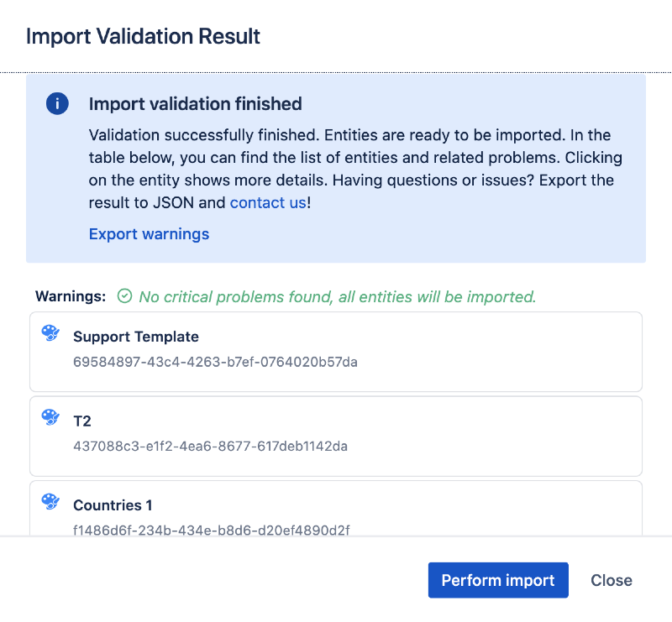Click the entity type icon in the first list row
This screenshot has height=622, width=672.
click(50, 333)
